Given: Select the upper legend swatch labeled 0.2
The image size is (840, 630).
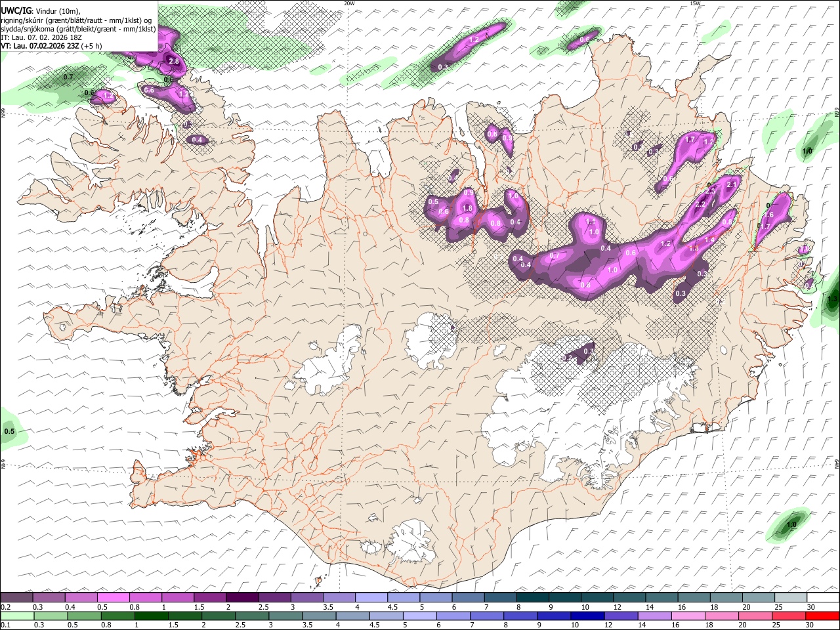Looking at the screenshot, I should (x=17, y=597).
